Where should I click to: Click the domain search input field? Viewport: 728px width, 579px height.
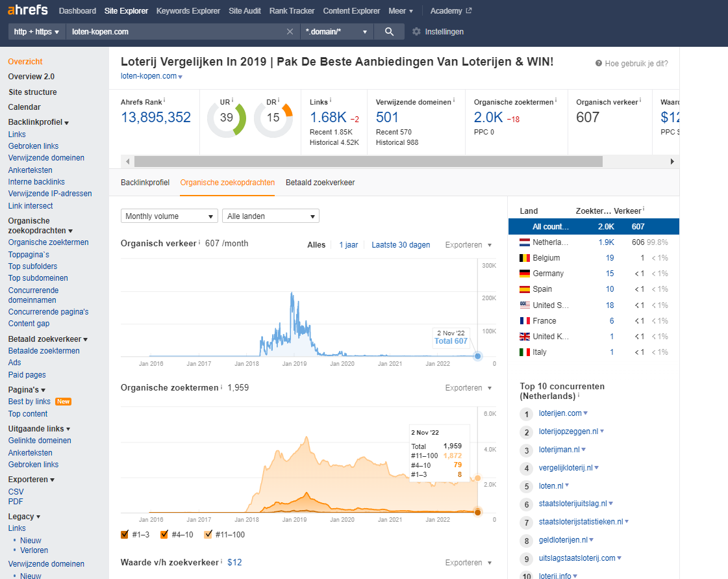(x=177, y=32)
